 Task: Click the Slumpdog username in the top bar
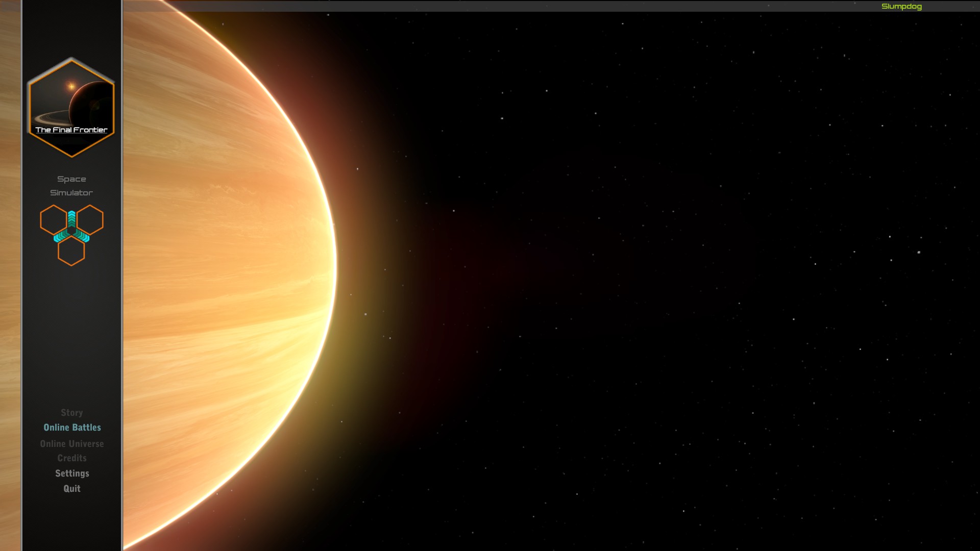point(901,6)
